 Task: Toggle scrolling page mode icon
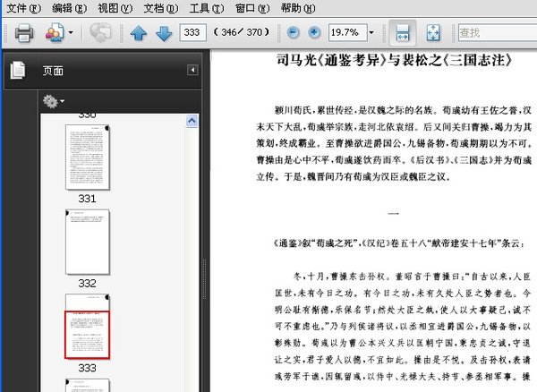click(403, 33)
